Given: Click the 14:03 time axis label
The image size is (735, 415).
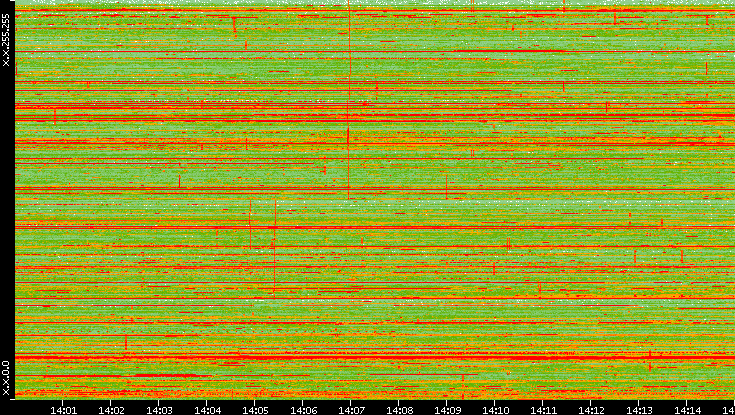Looking at the screenshot, I should coord(159,410).
